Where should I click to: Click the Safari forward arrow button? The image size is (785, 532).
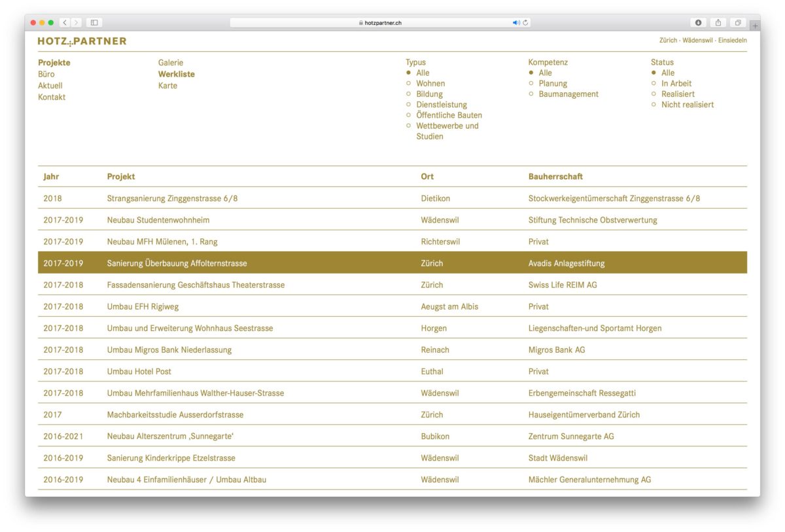point(77,23)
